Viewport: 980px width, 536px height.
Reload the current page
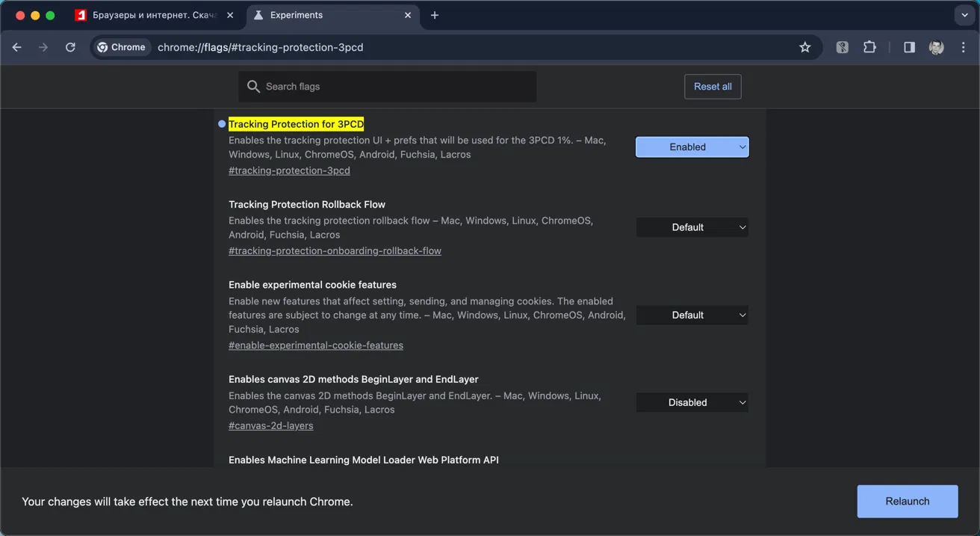point(70,47)
